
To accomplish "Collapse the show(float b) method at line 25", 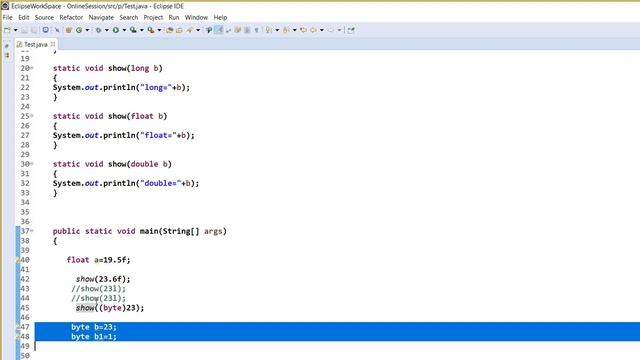I will tap(32, 116).
